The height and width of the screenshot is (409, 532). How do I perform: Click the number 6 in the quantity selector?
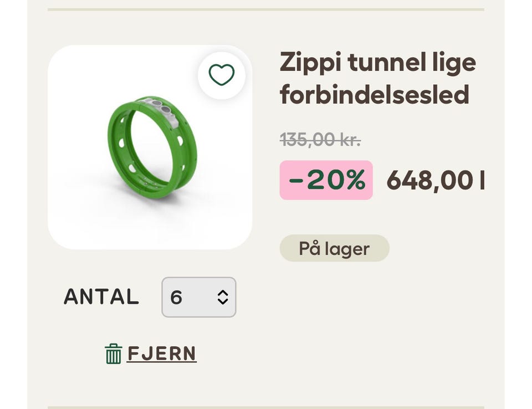coord(176,298)
